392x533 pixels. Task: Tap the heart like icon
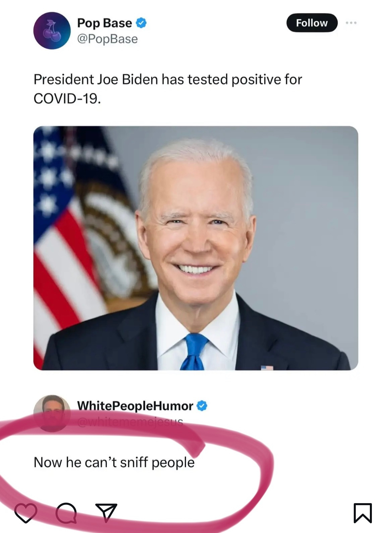click(26, 513)
